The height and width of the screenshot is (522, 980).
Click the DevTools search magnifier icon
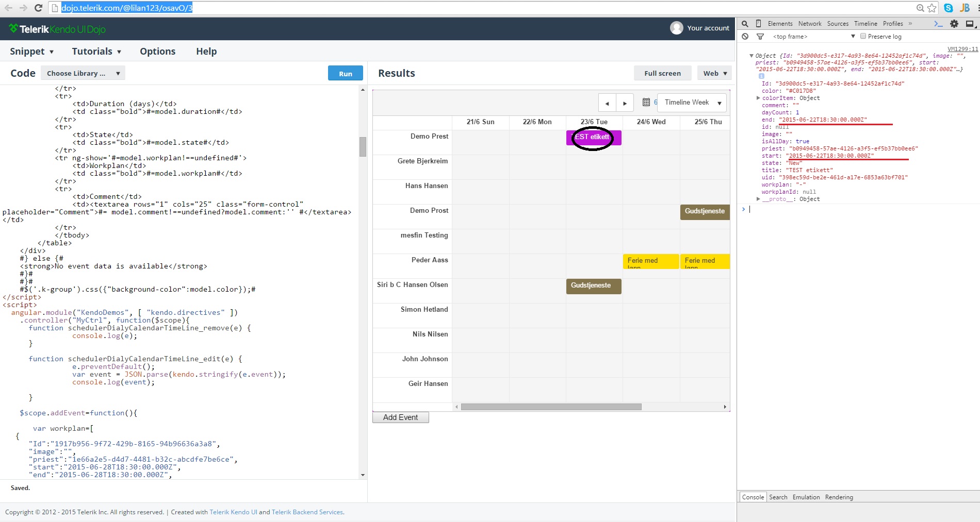[x=745, y=24]
